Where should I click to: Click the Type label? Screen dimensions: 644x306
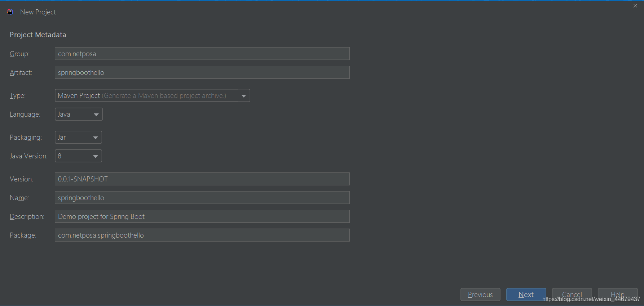(18, 95)
